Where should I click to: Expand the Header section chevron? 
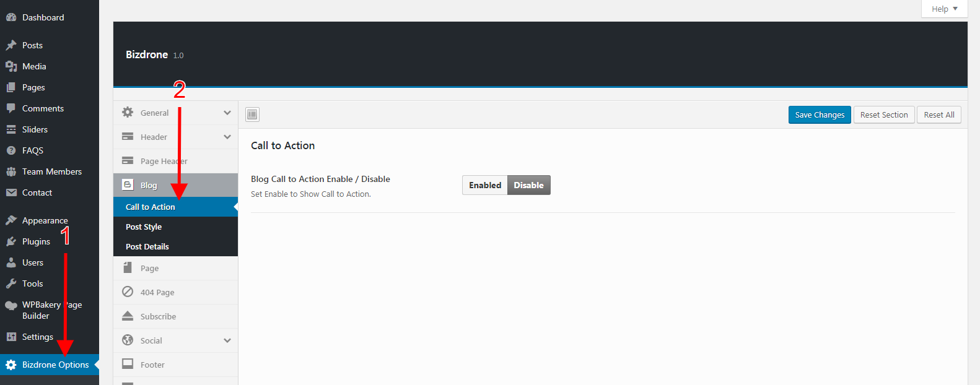(227, 137)
